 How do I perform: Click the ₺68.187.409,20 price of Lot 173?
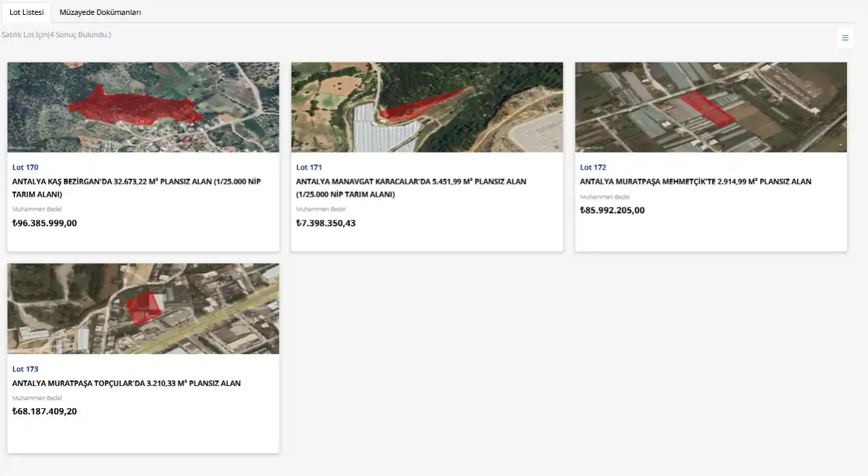point(44,411)
